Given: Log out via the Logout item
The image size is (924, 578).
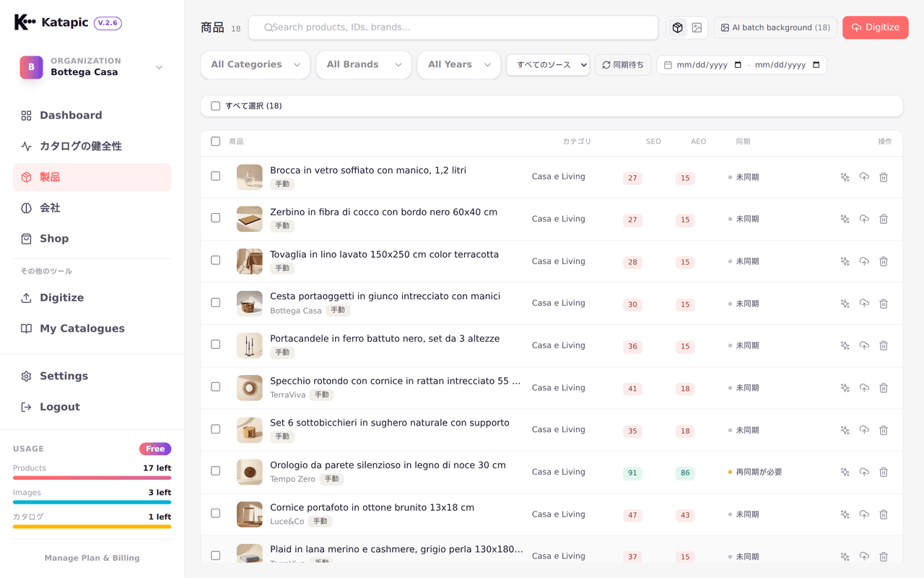Looking at the screenshot, I should 92,407.
